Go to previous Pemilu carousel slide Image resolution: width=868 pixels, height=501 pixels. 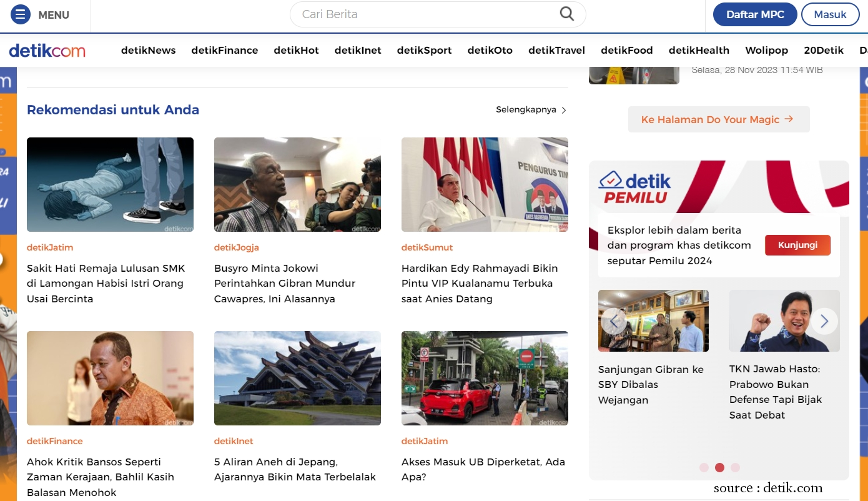click(613, 321)
